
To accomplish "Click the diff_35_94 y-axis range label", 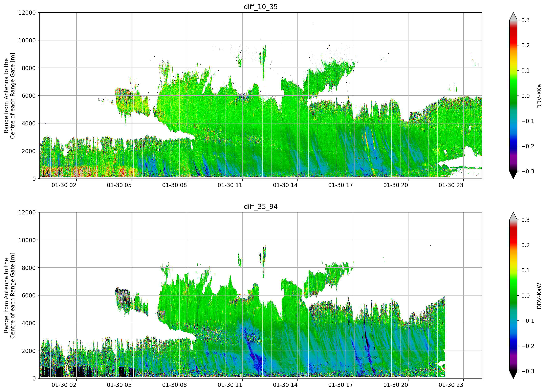I will tap(9, 295).
